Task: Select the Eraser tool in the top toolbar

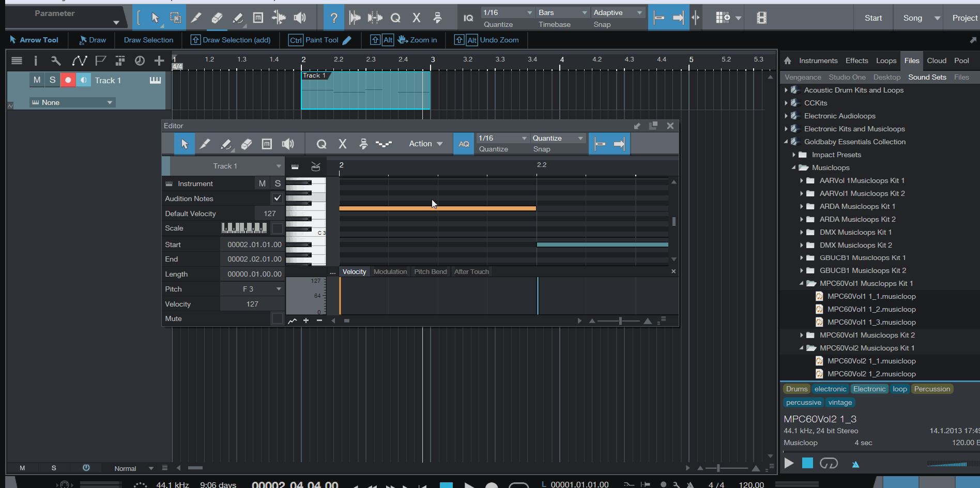Action: click(x=217, y=18)
